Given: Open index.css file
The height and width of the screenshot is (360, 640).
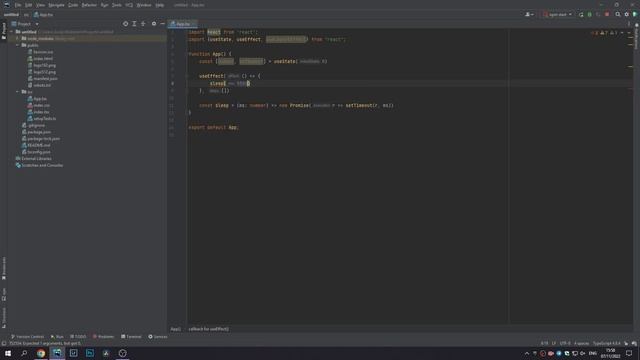Looking at the screenshot, I should pyautogui.click(x=41, y=105).
